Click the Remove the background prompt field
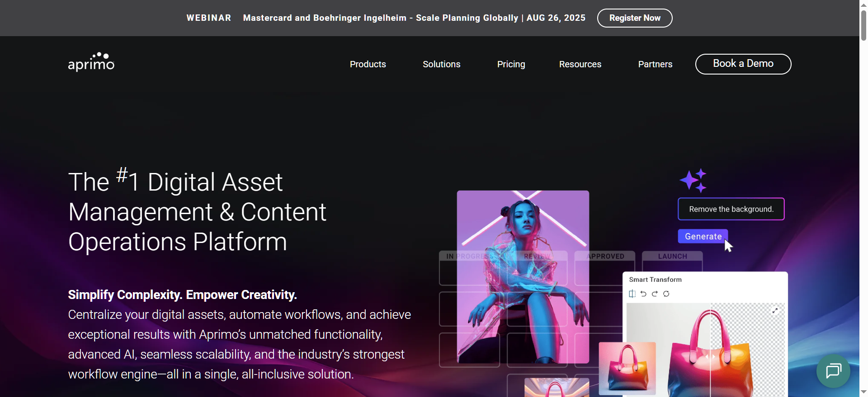 tap(731, 209)
